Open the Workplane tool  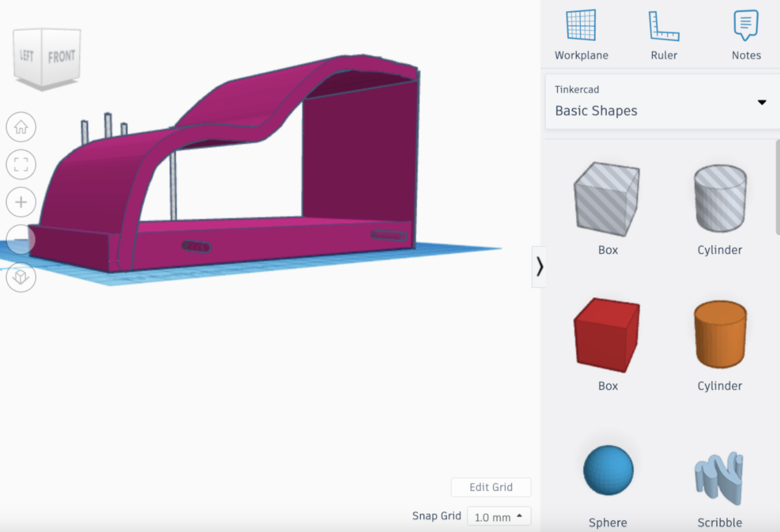581,35
